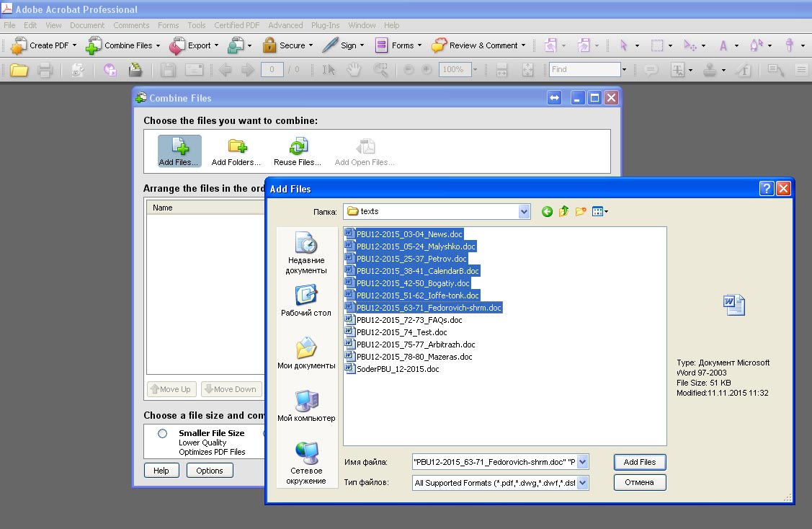Select Smaller File Size radio button
Image resolution: width=812 pixels, height=529 pixels.
[163, 434]
